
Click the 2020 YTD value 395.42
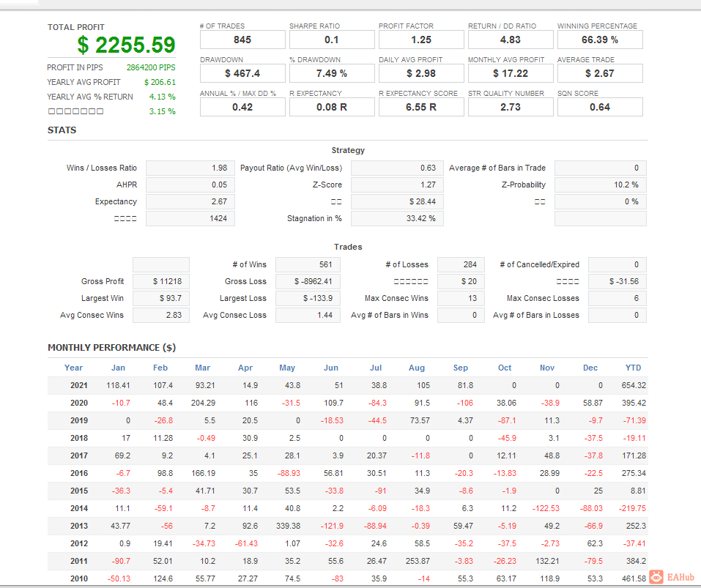634,403
